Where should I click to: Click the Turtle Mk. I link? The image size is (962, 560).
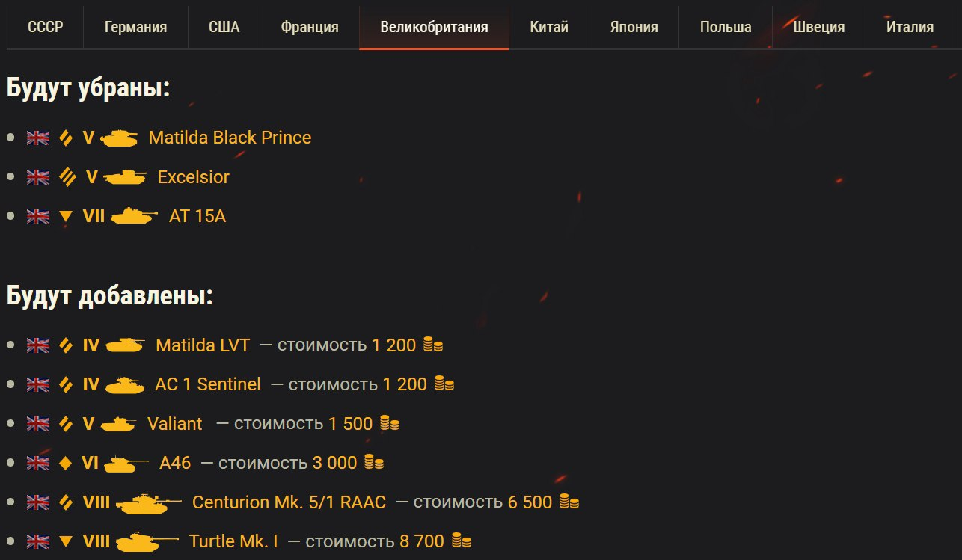tap(233, 541)
